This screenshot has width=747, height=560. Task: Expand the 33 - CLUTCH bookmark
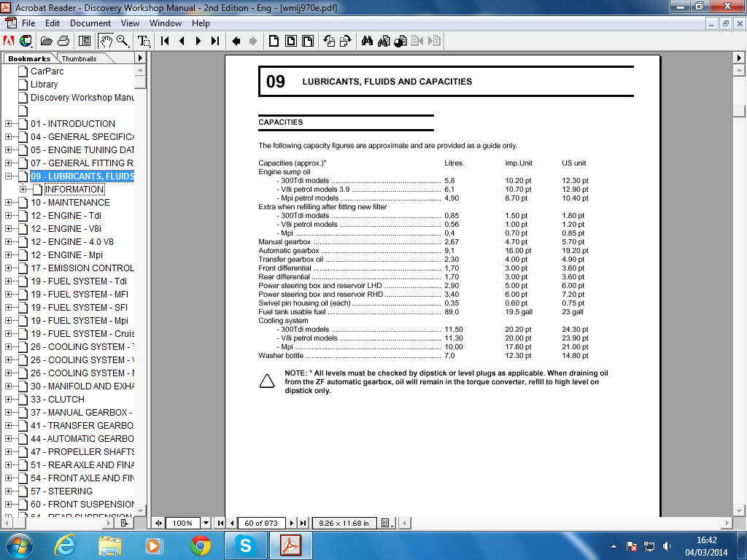pos(9,400)
